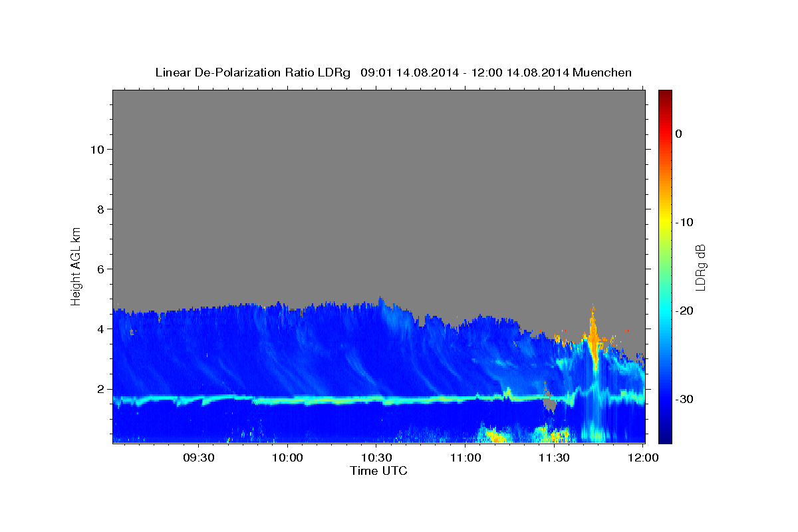Click the colorbar value label -10

pyautogui.click(x=685, y=222)
